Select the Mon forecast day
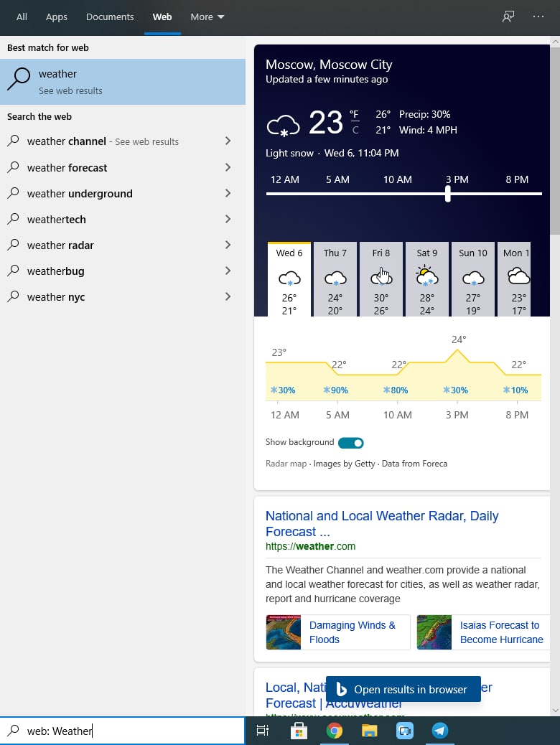This screenshot has width=560, height=745. click(514, 279)
